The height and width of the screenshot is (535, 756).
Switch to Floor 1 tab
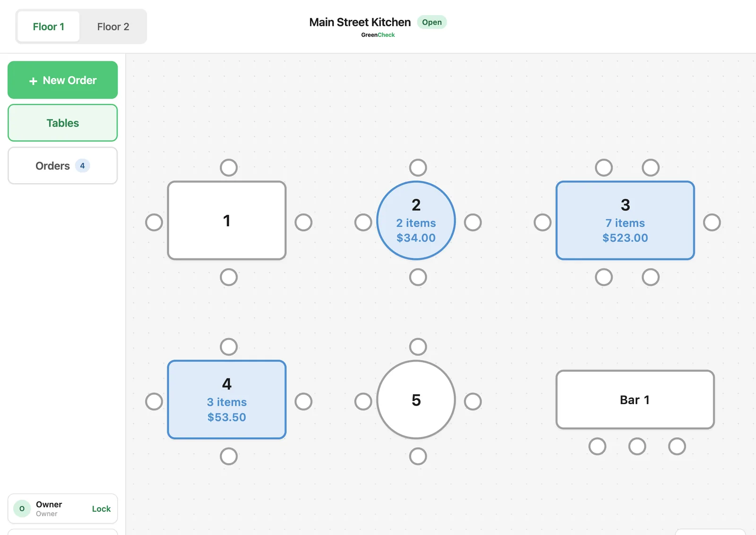[x=49, y=26]
